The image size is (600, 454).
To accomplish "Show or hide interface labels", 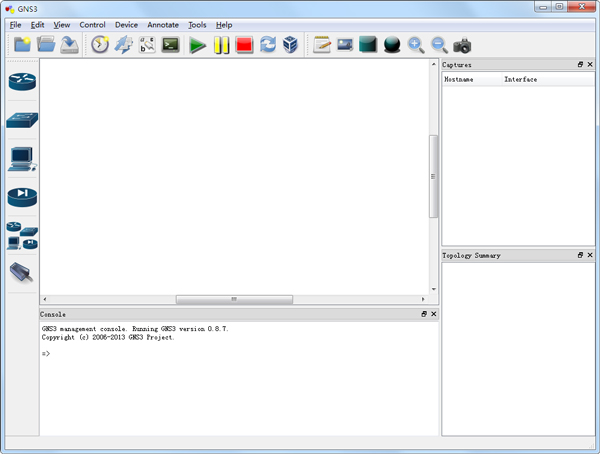I will click(124, 45).
